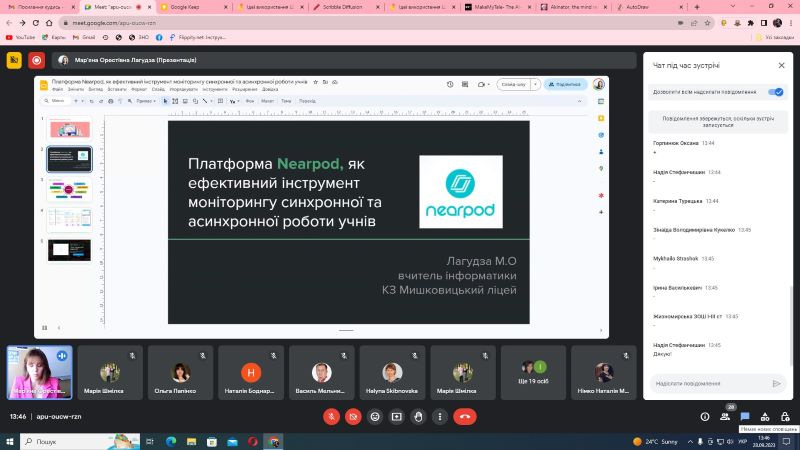This screenshot has width=800, height=450.
Task: Open the Файл menu in Slides
Action: (58, 89)
